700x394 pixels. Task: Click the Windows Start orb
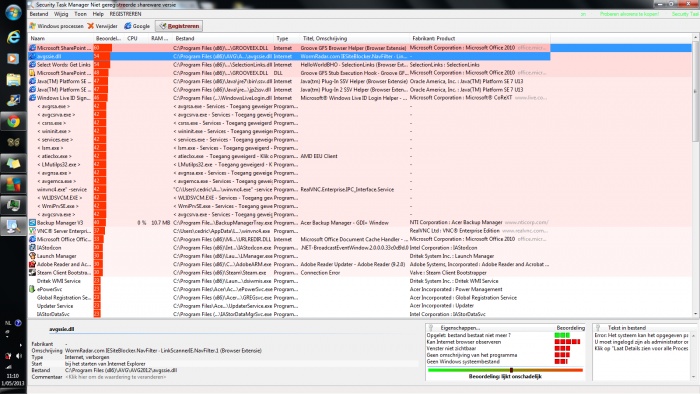[x=13, y=12]
